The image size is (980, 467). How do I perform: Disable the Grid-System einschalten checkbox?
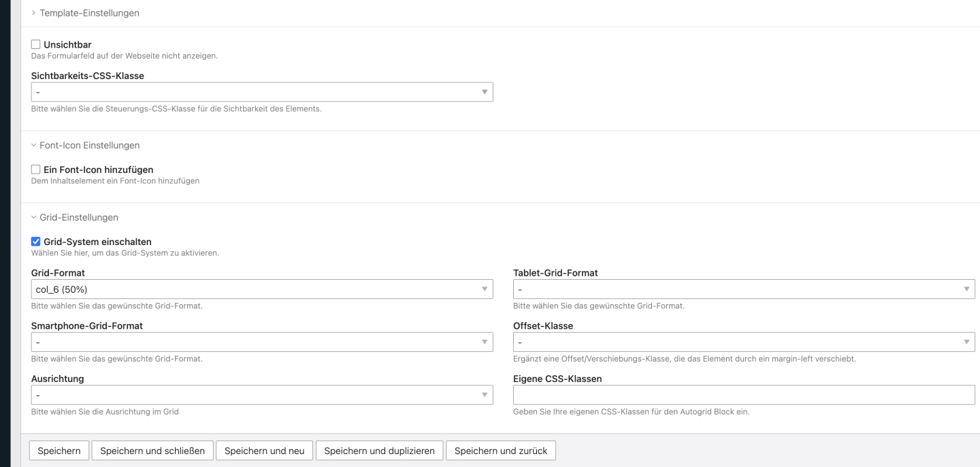coord(36,242)
